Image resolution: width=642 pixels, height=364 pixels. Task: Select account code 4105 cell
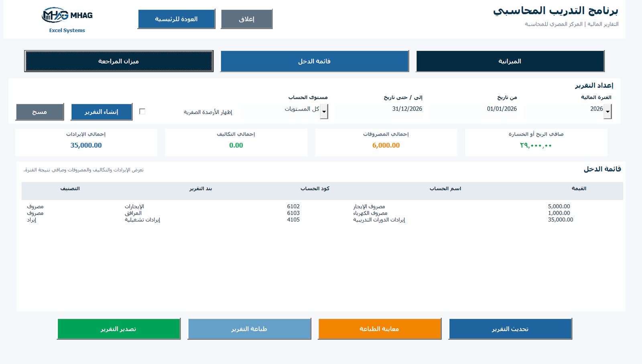(293, 220)
